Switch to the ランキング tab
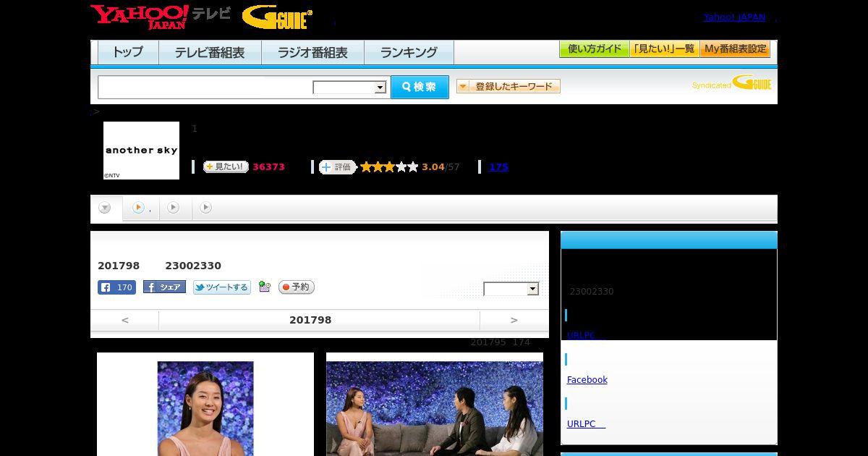This screenshot has height=456, width=868. (409, 52)
